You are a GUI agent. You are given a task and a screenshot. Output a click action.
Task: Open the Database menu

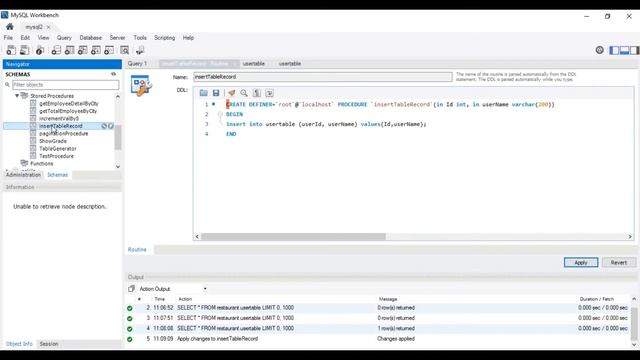(x=91, y=38)
